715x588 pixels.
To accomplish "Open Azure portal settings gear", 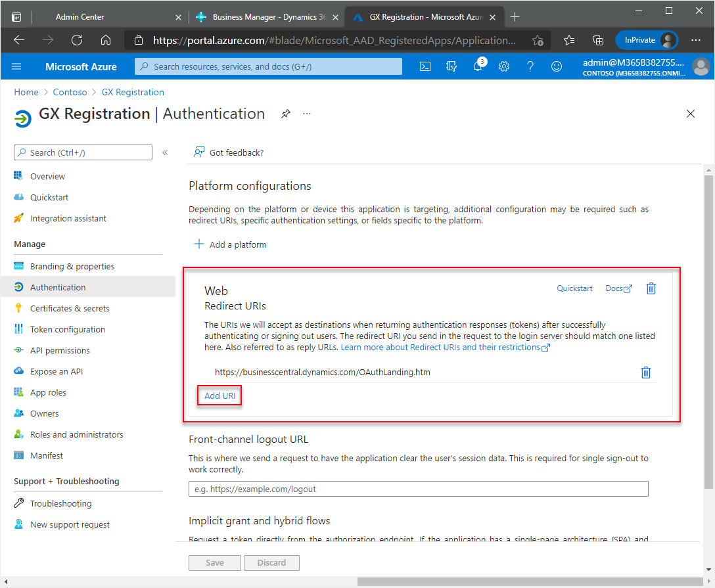I will (x=504, y=66).
